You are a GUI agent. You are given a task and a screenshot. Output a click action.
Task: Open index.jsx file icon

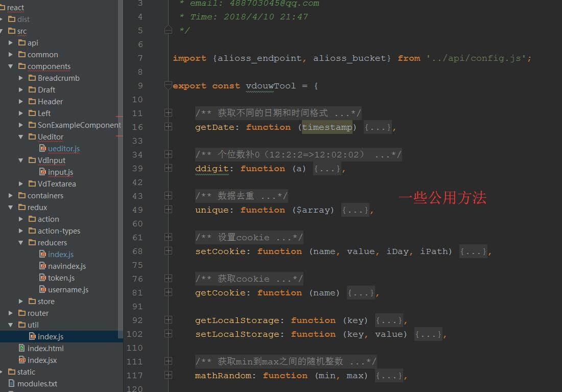click(22, 360)
